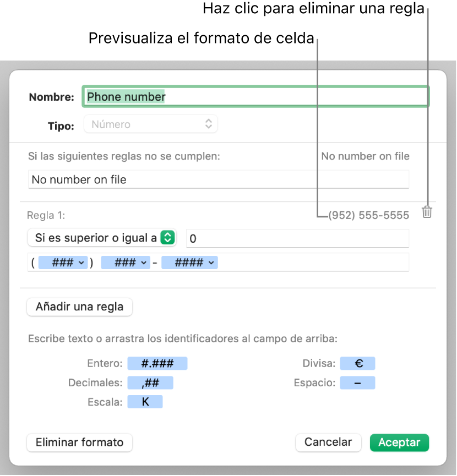Click the Espacio dash token

point(357,382)
